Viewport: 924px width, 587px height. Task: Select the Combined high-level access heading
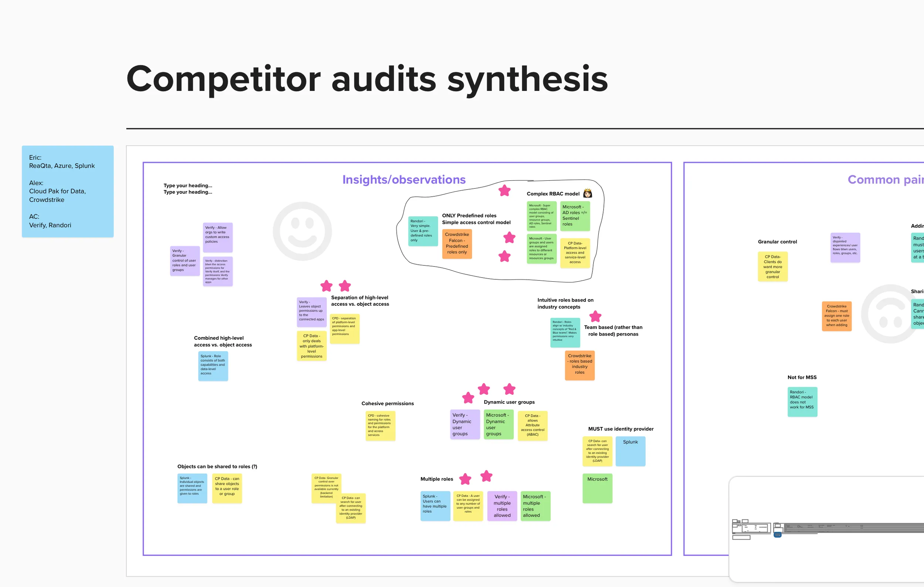pos(223,342)
